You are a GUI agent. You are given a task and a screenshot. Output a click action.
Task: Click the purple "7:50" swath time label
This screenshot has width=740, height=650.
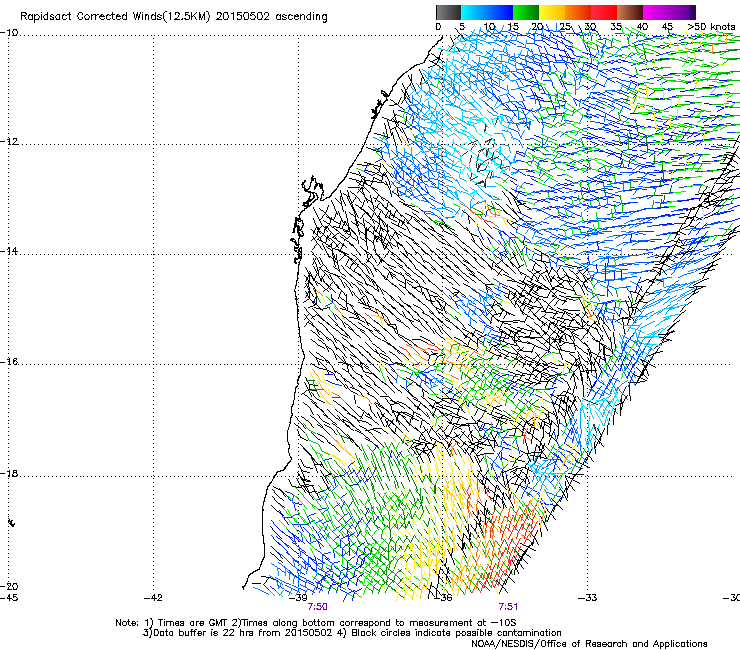[x=317, y=607]
